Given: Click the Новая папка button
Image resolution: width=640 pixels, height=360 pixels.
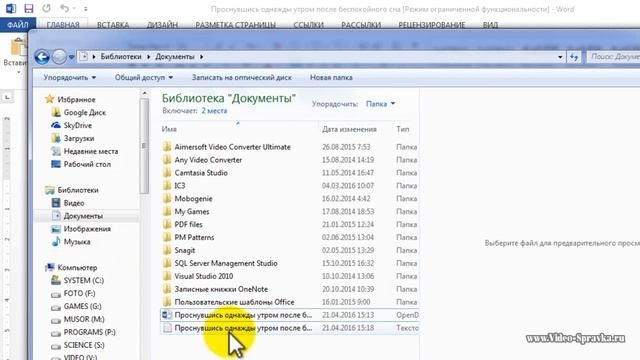Looking at the screenshot, I should 331,77.
